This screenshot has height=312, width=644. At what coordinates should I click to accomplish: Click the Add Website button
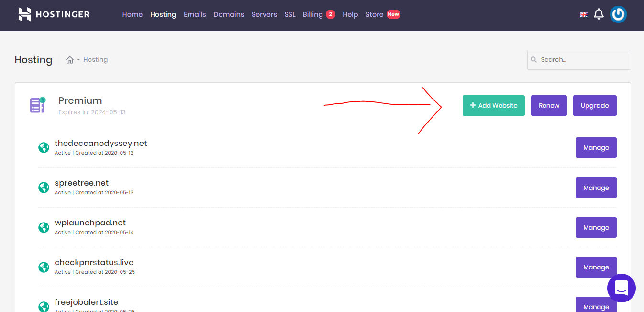click(494, 105)
